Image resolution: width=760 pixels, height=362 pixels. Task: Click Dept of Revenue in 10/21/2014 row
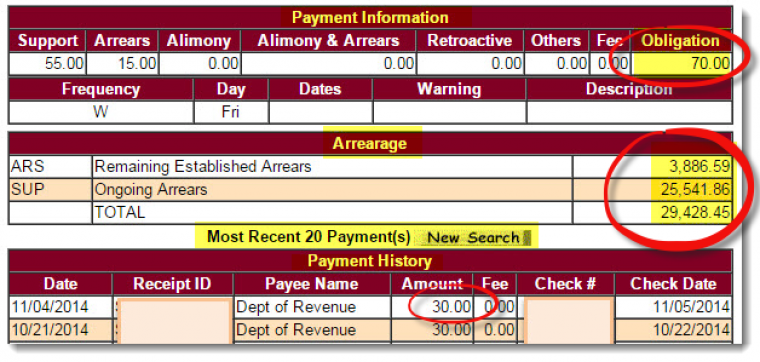coord(296,330)
